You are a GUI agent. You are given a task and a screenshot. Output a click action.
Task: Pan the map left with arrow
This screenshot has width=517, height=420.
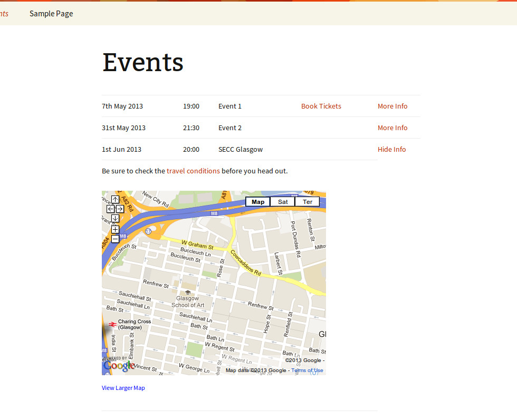[110, 209]
